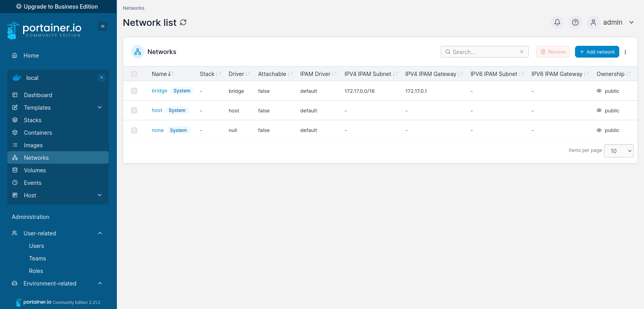Click the Images list icon
This screenshot has width=644, height=309.
pyautogui.click(x=15, y=145)
